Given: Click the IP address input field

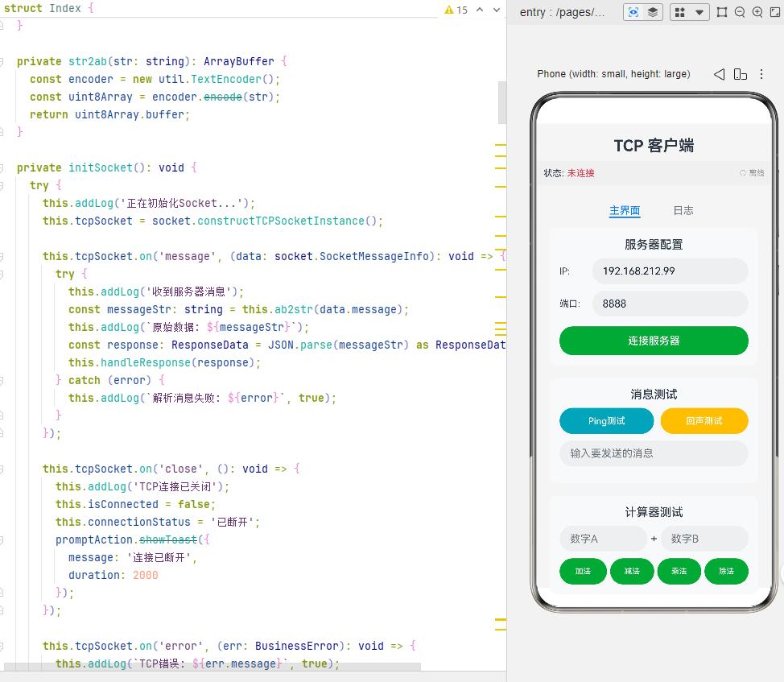Looking at the screenshot, I should [670, 271].
